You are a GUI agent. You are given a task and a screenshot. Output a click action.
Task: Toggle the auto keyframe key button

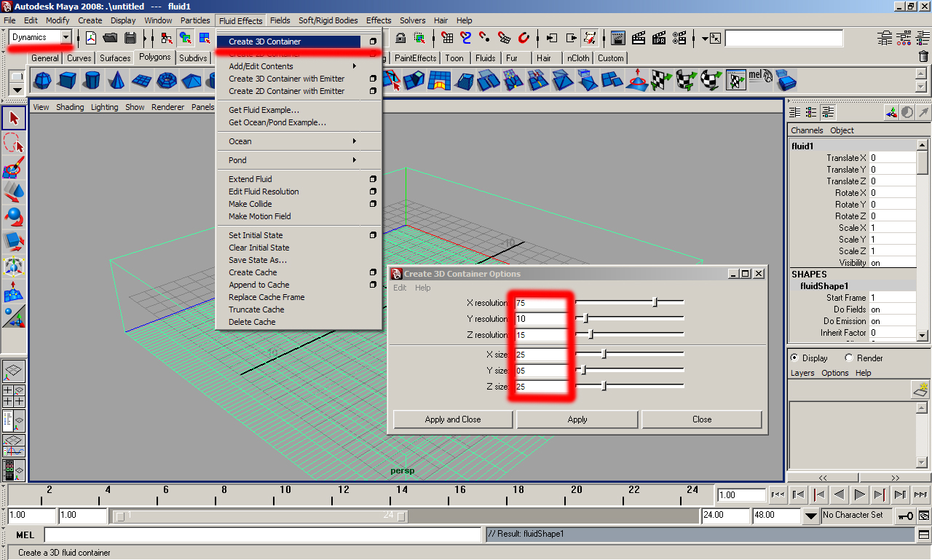click(x=906, y=516)
